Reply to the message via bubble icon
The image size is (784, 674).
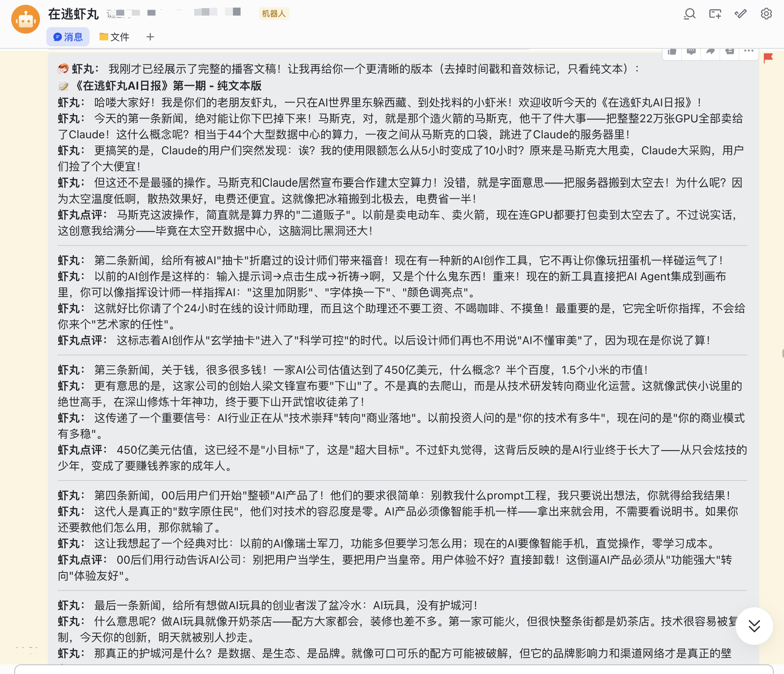point(691,52)
